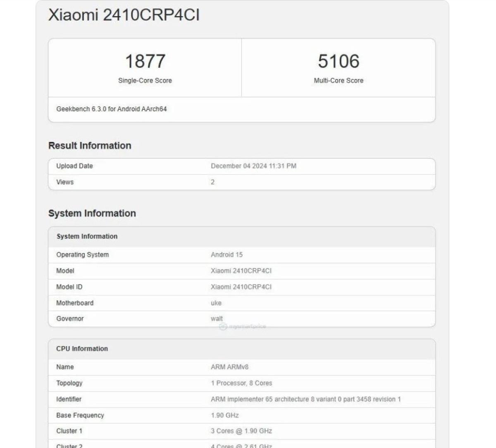496x448 pixels.
Task: Select the Single-Core Score label
Action: (145, 81)
